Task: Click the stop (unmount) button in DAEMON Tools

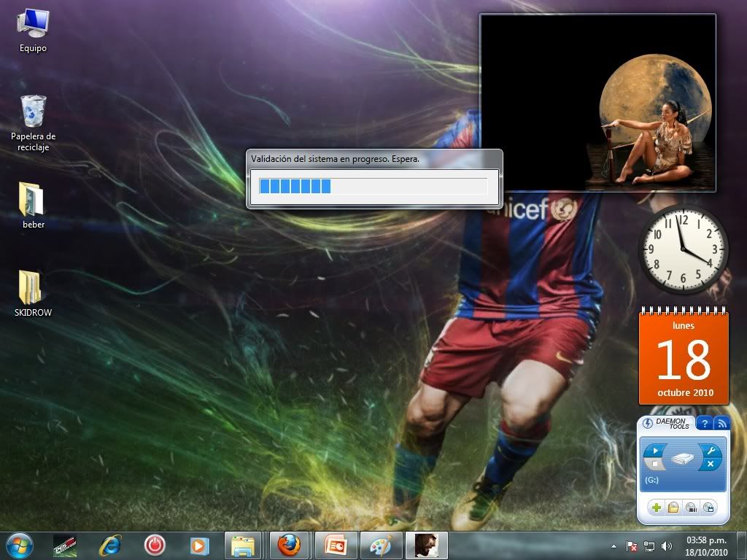Action: pyautogui.click(x=654, y=463)
